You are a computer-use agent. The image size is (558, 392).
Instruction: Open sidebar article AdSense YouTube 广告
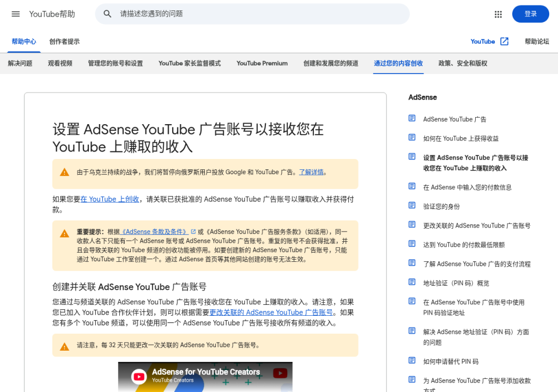455,119
